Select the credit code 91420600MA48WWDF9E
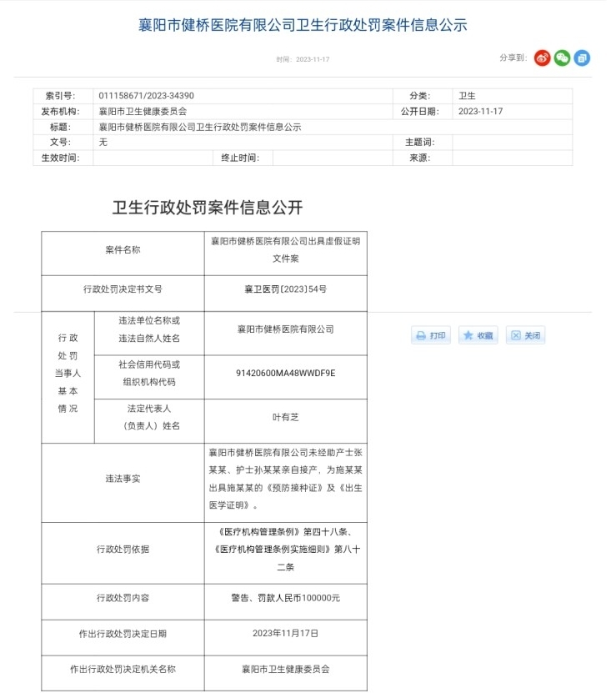Screen dimensions: 616x693 tap(285, 373)
